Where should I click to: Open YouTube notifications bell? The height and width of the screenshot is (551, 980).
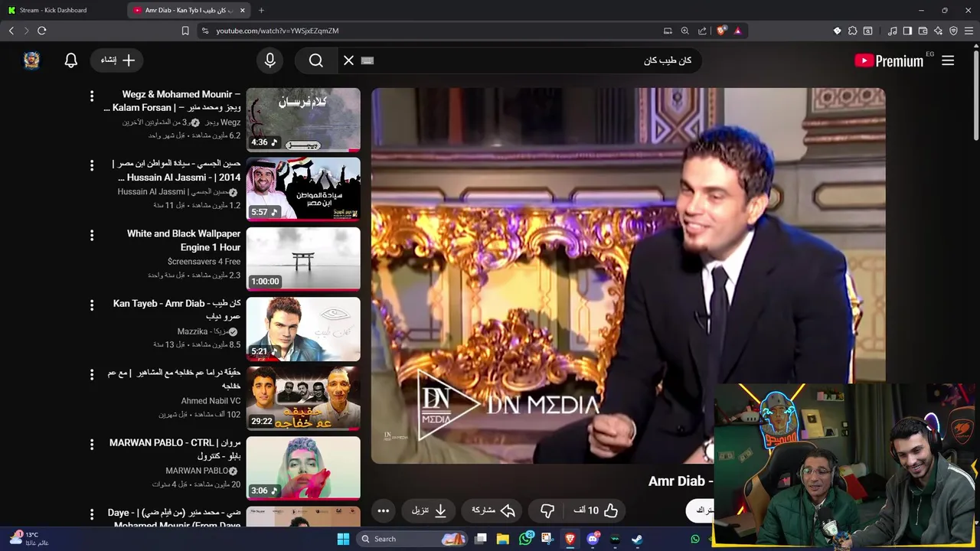71,60
